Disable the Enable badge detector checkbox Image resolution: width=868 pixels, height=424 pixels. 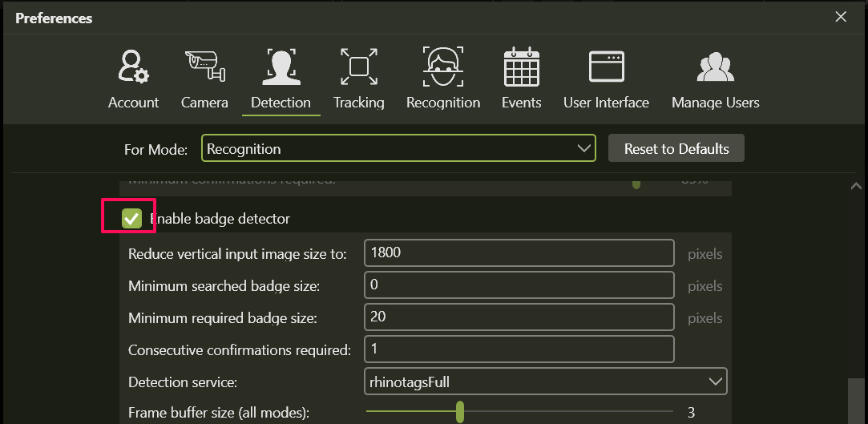tap(131, 219)
